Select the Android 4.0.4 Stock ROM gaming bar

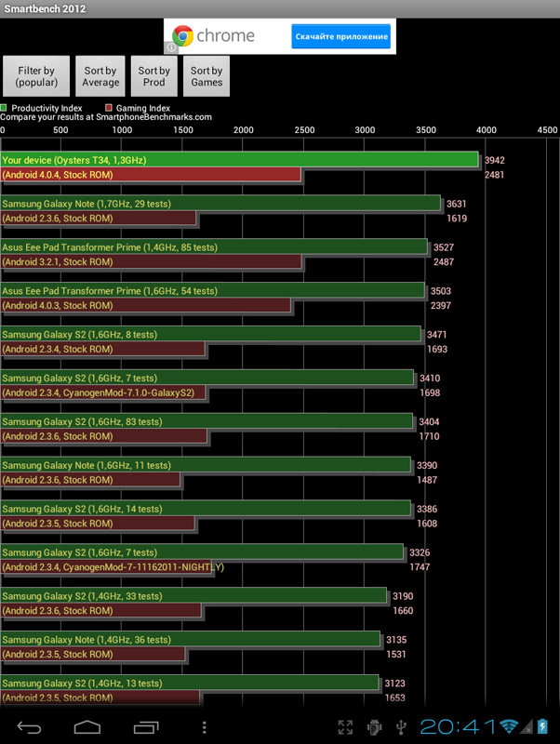tap(151, 175)
